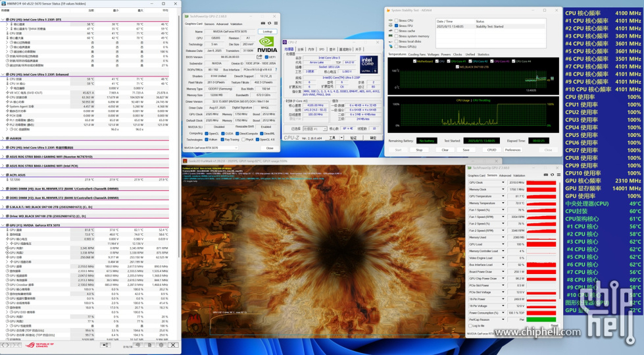
Task: Switch to the Voltages tab in AIDA64
Action: coord(433,54)
